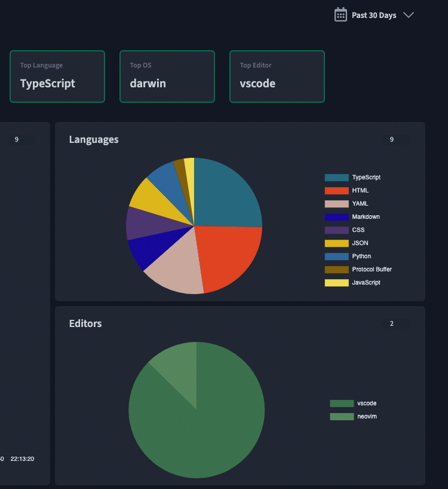Toggle TypeScript legend swatch in Languages

tap(336, 178)
